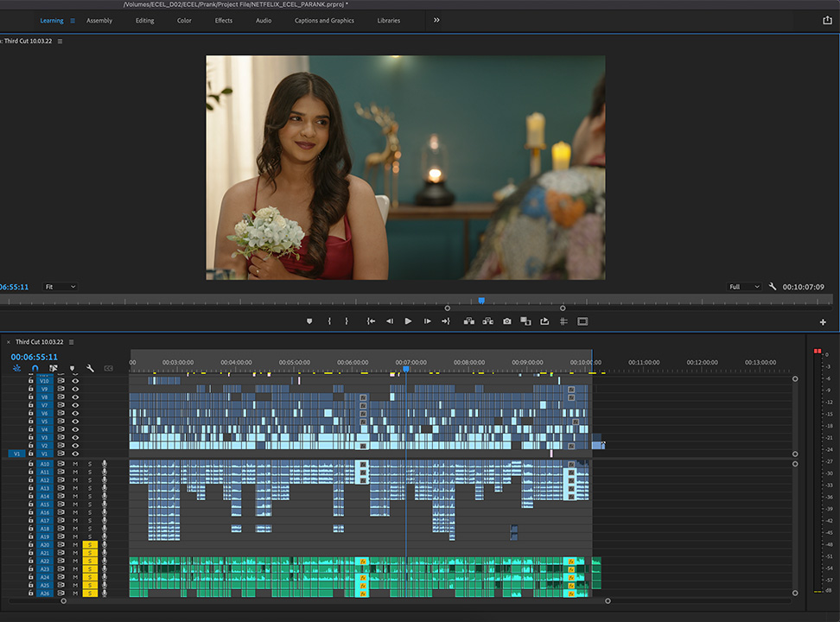Play the sequence in the Program Monitor
Image resolution: width=840 pixels, height=622 pixels.
[408, 321]
